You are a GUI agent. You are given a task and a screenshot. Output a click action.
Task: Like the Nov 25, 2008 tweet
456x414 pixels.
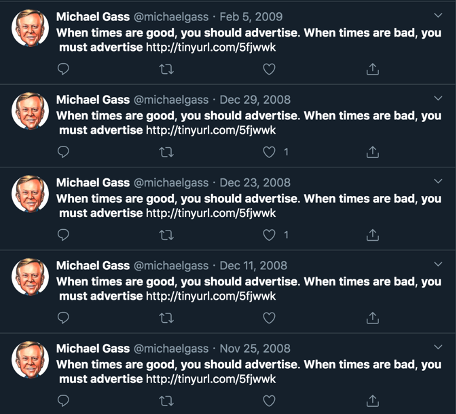click(269, 401)
